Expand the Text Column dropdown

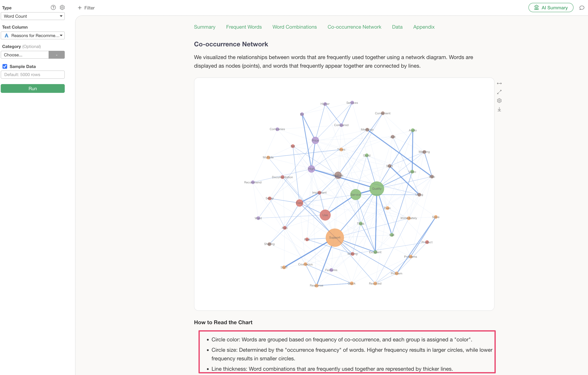point(33,36)
